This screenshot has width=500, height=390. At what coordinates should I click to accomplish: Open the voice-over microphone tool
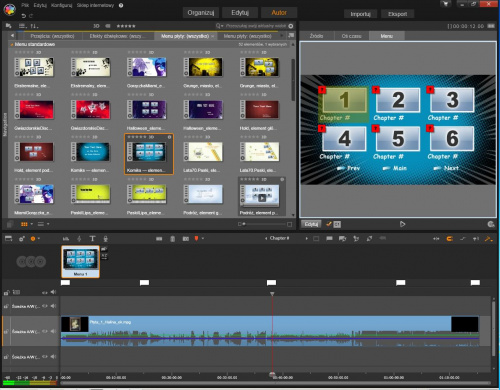[105, 238]
